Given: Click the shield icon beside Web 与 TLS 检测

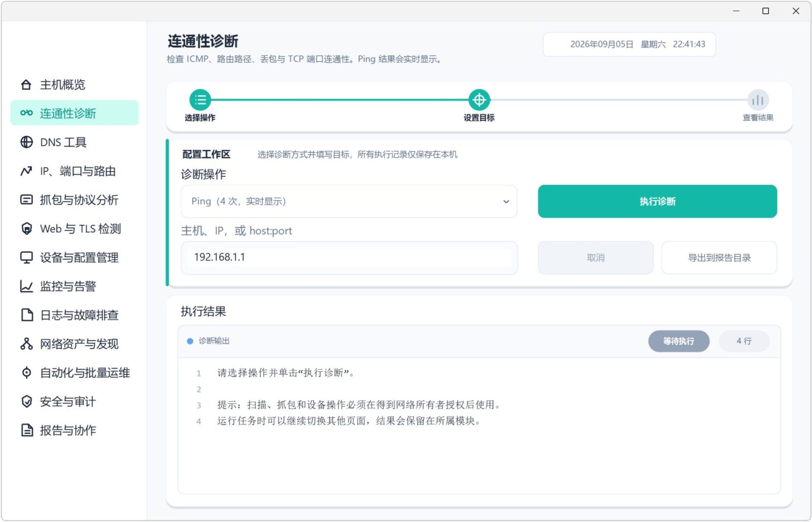Looking at the screenshot, I should tap(26, 229).
